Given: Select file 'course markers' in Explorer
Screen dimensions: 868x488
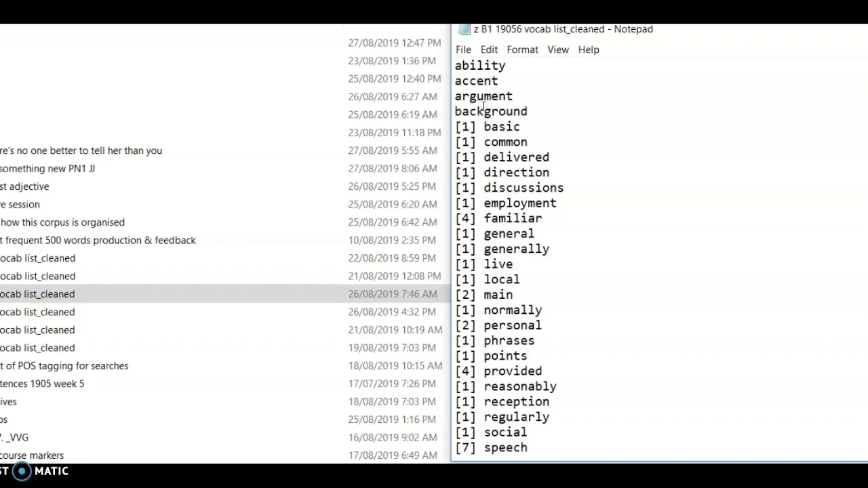Looking at the screenshot, I should click(32, 455).
